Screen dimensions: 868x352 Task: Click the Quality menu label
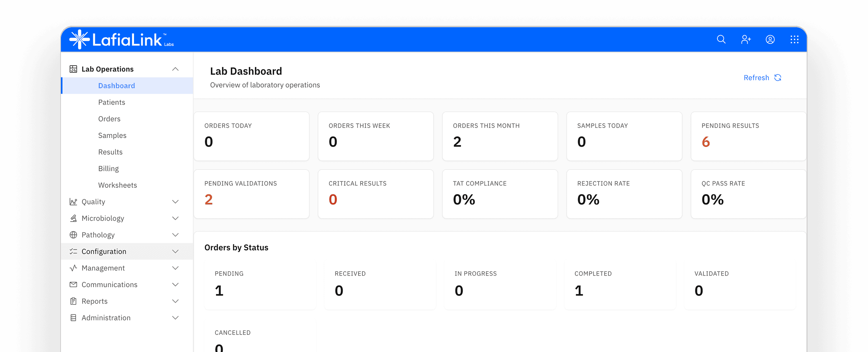(94, 202)
